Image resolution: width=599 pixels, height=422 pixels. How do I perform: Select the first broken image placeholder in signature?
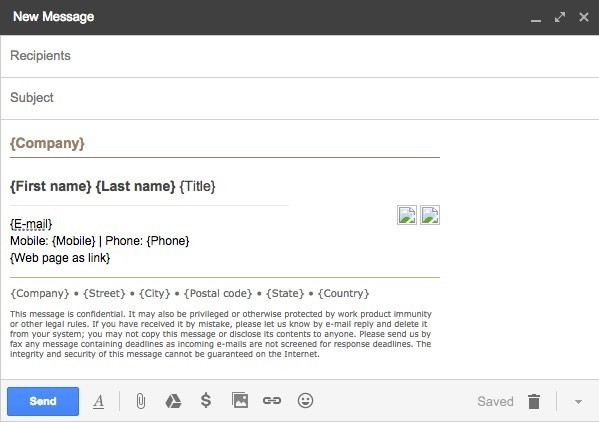(407, 215)
